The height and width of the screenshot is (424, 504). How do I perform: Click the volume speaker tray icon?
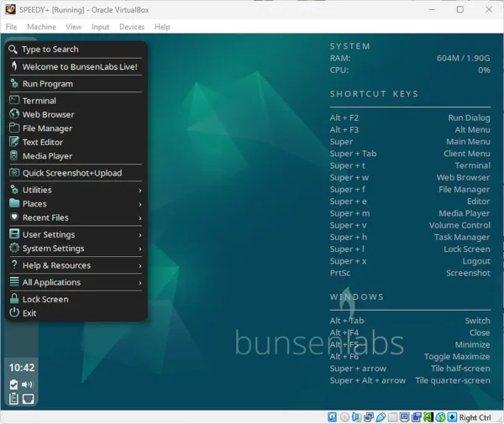click(28, 385)
